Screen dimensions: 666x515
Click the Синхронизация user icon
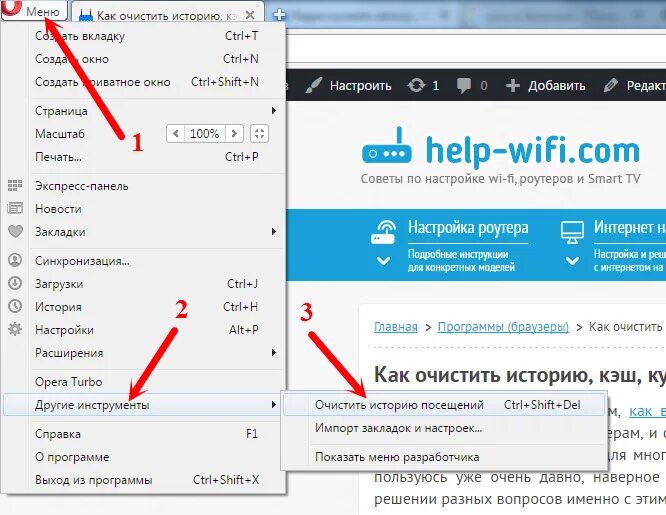click(15, 260)
